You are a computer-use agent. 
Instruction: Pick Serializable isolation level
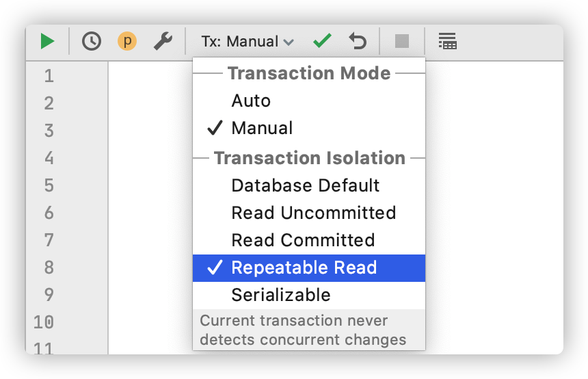(309, 296)
